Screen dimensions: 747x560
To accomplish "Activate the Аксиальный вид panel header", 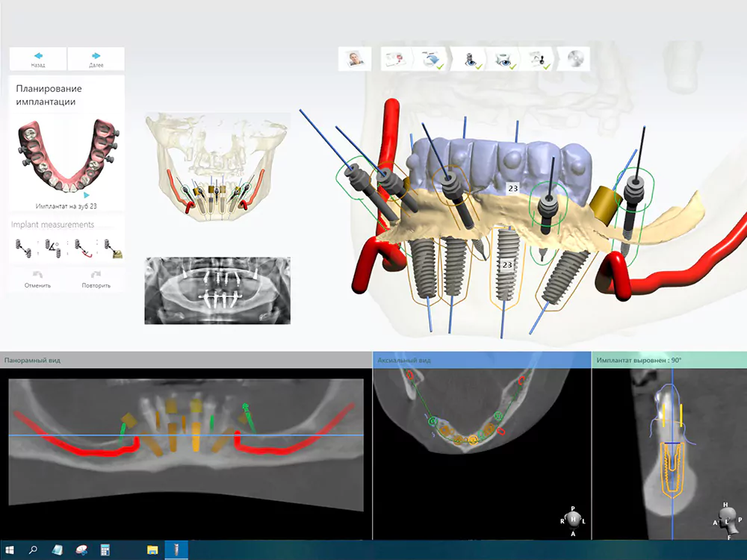I will [482, 360].
